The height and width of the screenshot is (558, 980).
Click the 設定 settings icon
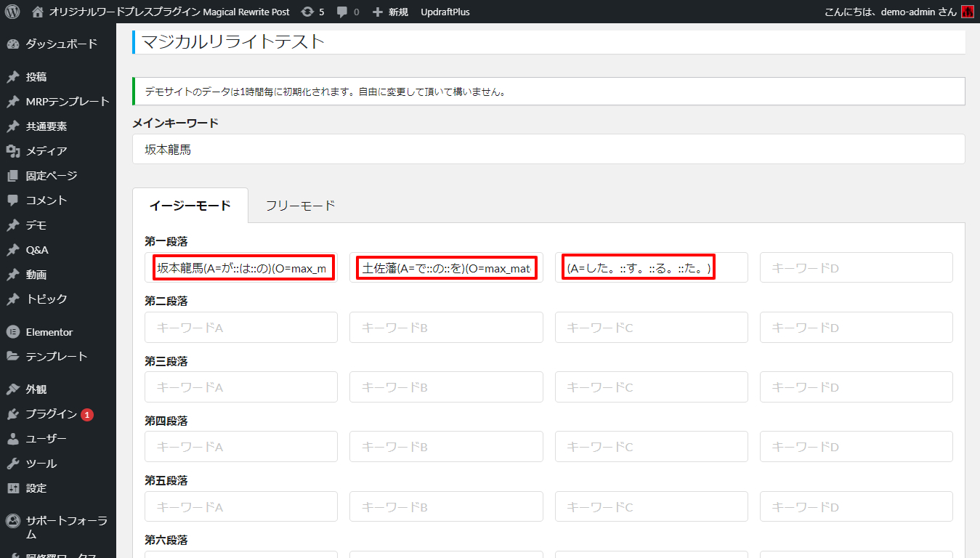(12, 488)
